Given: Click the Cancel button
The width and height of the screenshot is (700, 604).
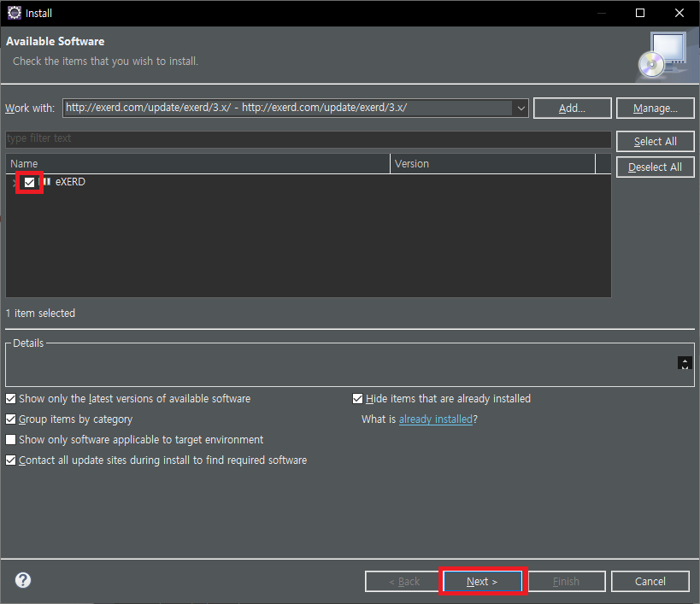Looking at the screenshot, I should (x=650, y=581).
